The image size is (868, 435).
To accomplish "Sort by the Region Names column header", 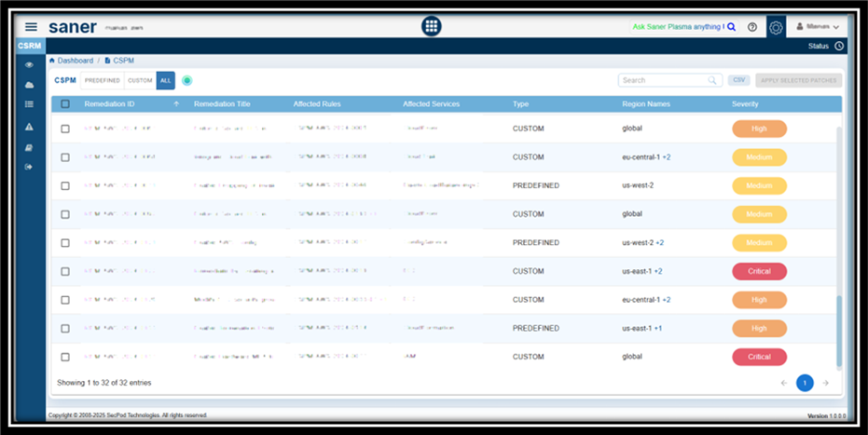I will (646, 104).
